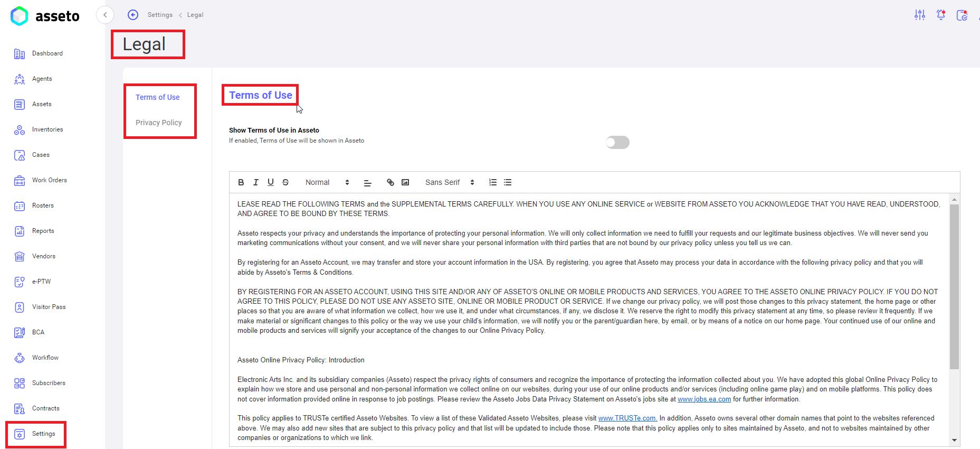Open the Assets sidebar icon
980x449 pixels.
[x=20, y=105]
